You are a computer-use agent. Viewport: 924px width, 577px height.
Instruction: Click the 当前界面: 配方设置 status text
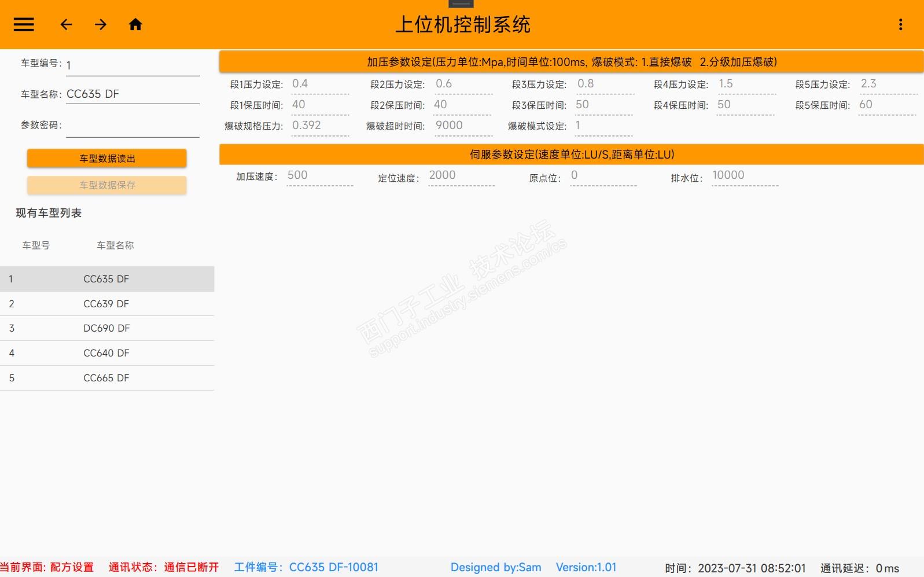coord(47,567)
